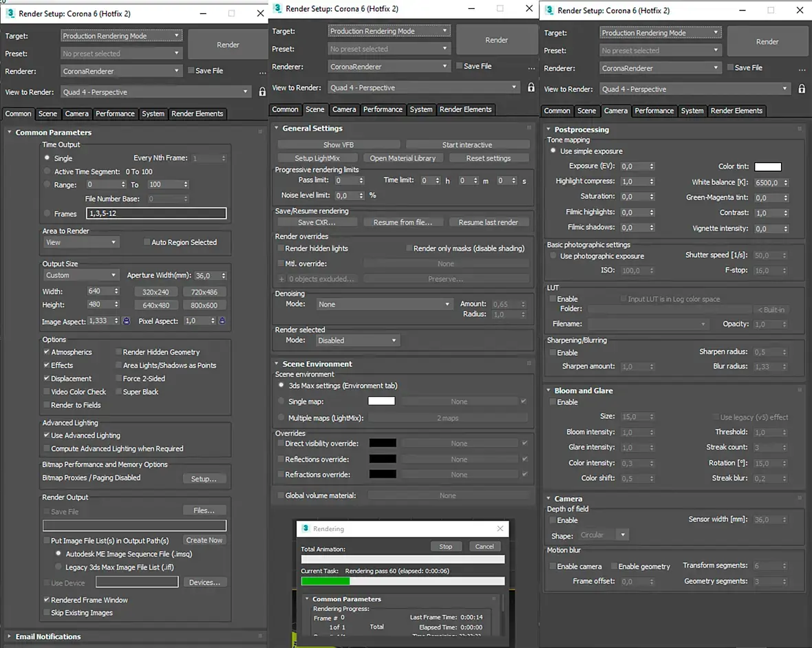Click Reflections override black swatch
812x648 pixels.
pyautogui.click(x=383, y=459)
